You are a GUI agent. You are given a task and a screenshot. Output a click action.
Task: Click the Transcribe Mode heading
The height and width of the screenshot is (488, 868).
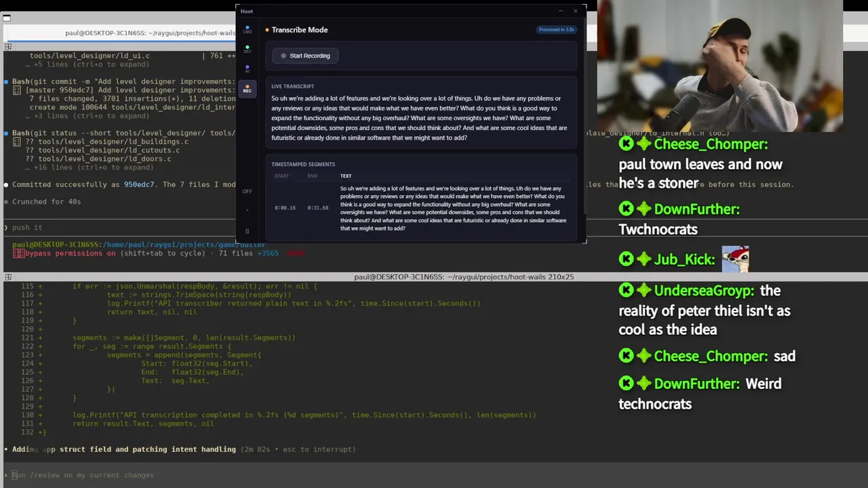300,30
